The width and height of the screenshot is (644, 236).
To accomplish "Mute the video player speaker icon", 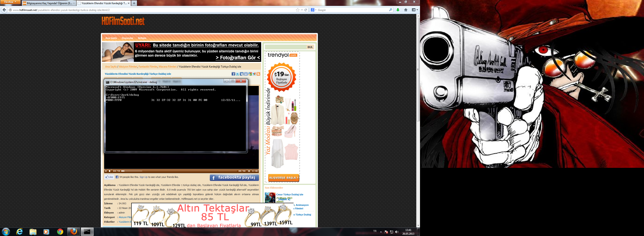I will pyautogui.click(x=253, y=171).
